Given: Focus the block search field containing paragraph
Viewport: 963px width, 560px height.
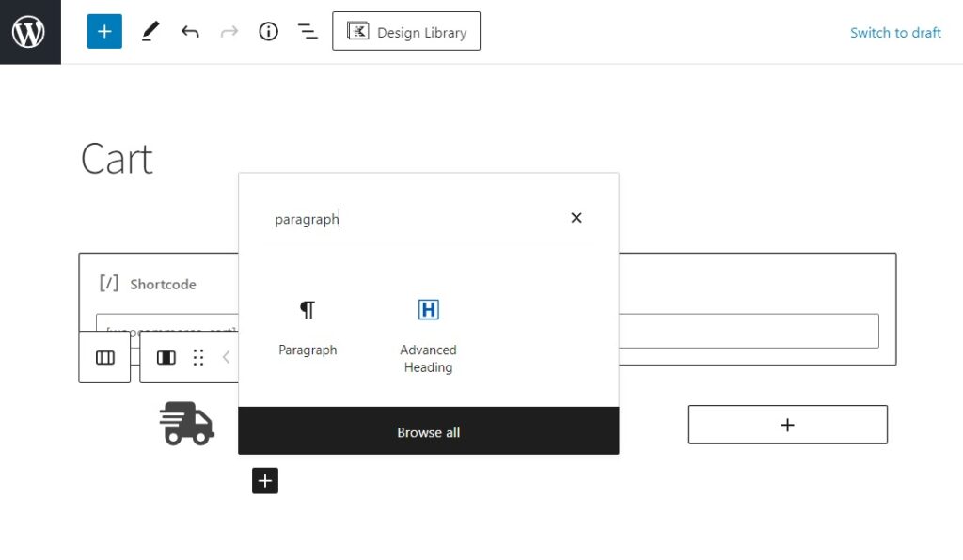Looking at the screenshot, I should 414,219.
